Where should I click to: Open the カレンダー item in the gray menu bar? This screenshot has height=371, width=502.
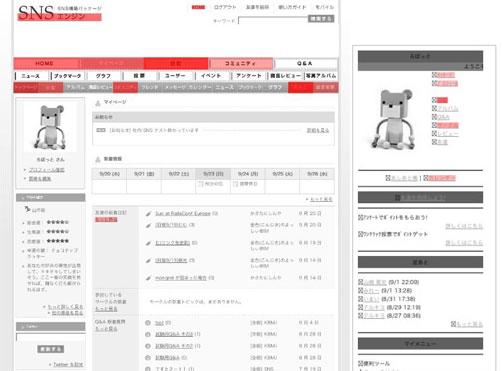pos(200,87)
